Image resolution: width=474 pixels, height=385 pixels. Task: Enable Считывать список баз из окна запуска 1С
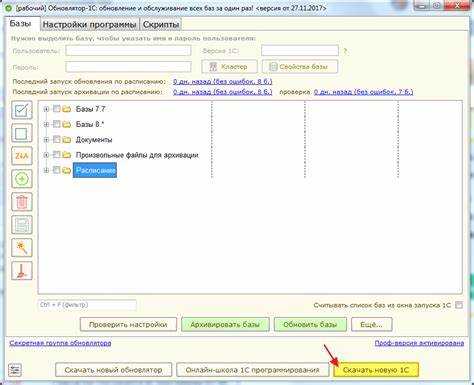click(x=459, y=305)
